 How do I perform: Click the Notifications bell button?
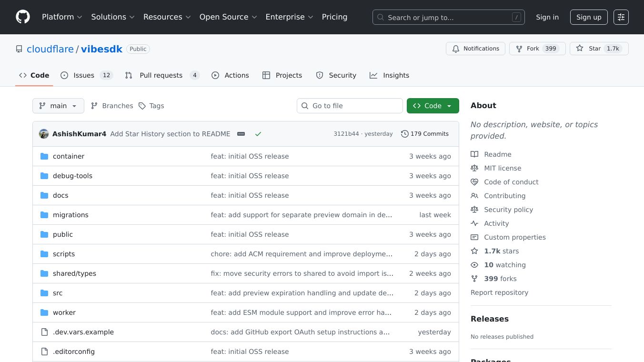[x=475, y=49]
